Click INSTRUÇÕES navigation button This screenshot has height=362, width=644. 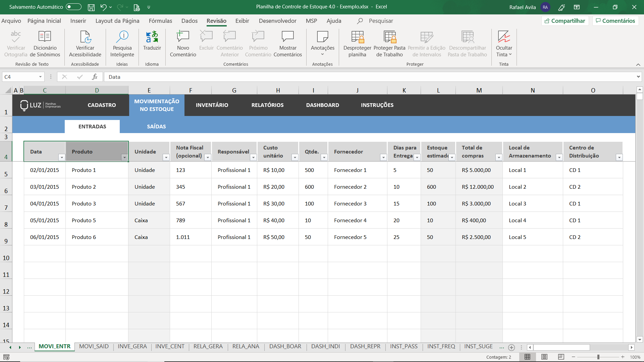[377, 105]
